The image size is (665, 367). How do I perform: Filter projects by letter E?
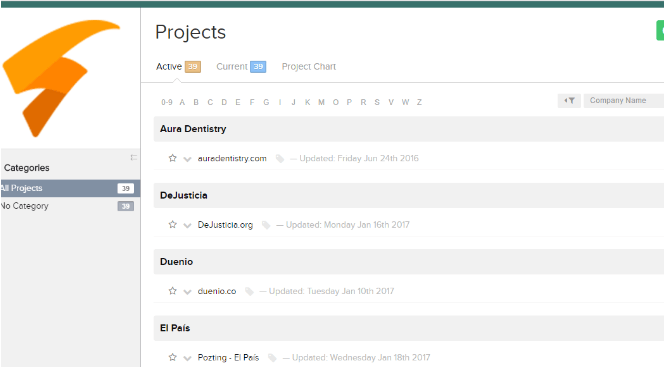click(238, 102)
